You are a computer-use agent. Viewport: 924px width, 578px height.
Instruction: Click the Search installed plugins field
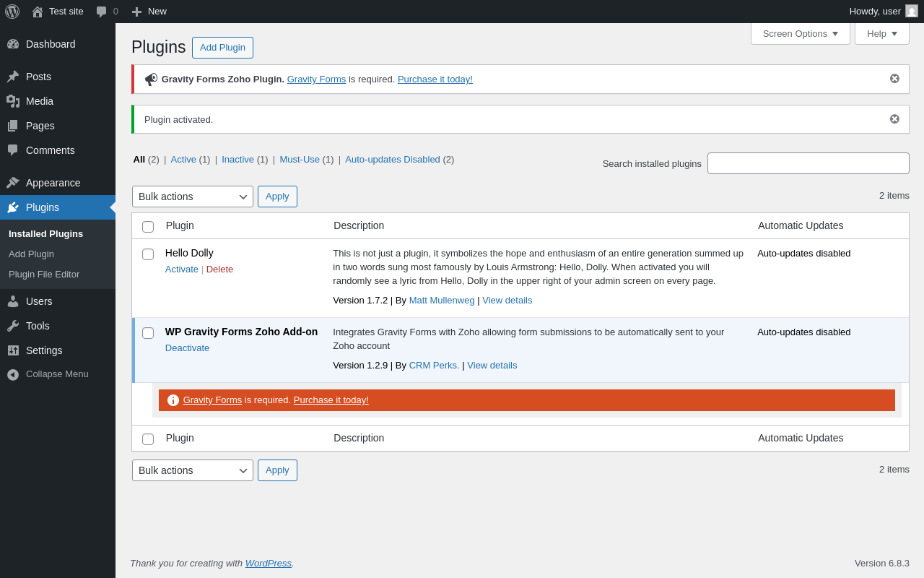[x=808, y=163]
